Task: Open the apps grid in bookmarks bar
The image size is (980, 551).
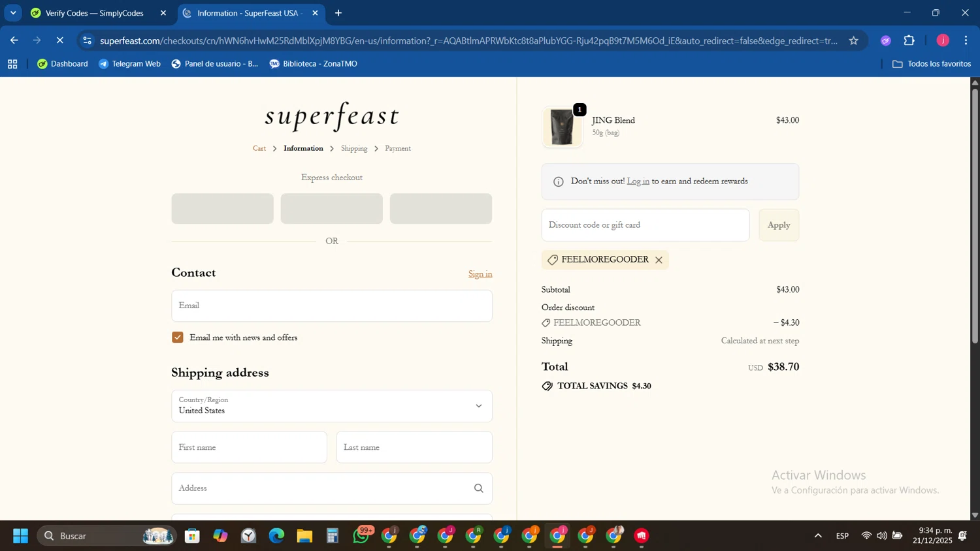Action: point(12,64)
